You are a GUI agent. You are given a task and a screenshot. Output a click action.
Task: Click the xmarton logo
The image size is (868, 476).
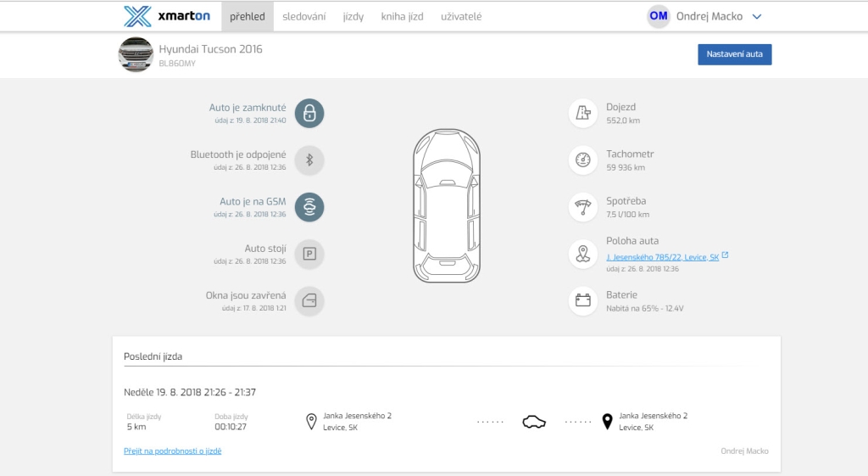click(x=166, y=16)
